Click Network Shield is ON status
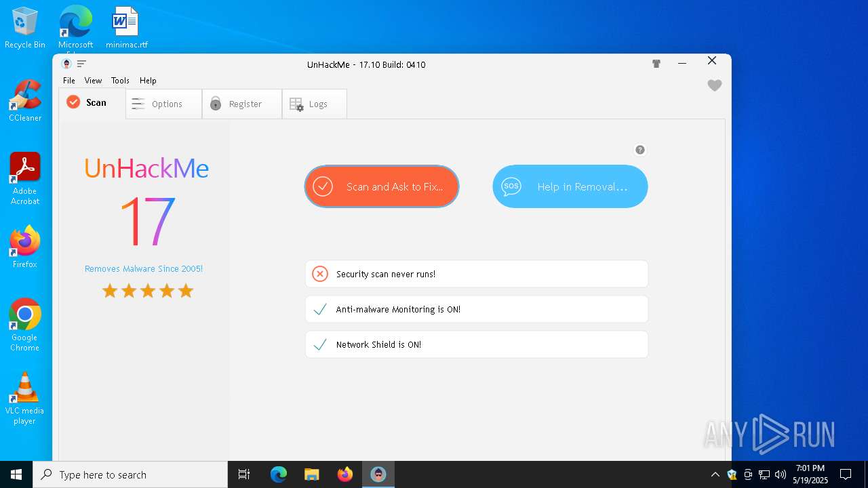This screenshot has width=868, height=488. tap(477, 344)
